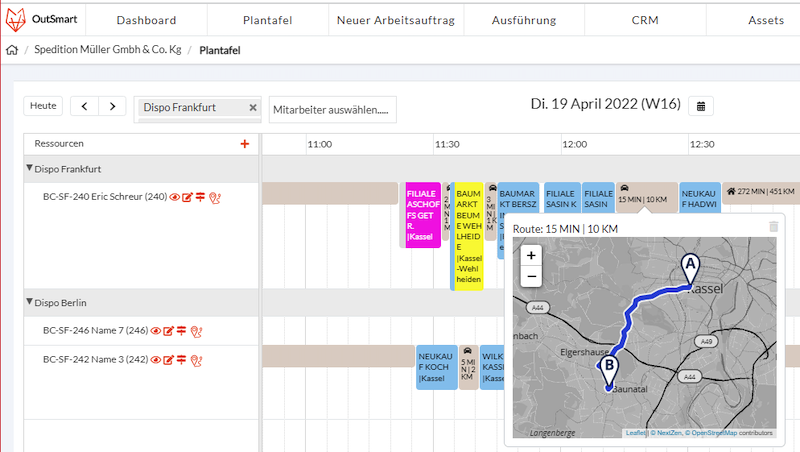Show route map for BC-SF-246 Name 7

pos(196,332)
